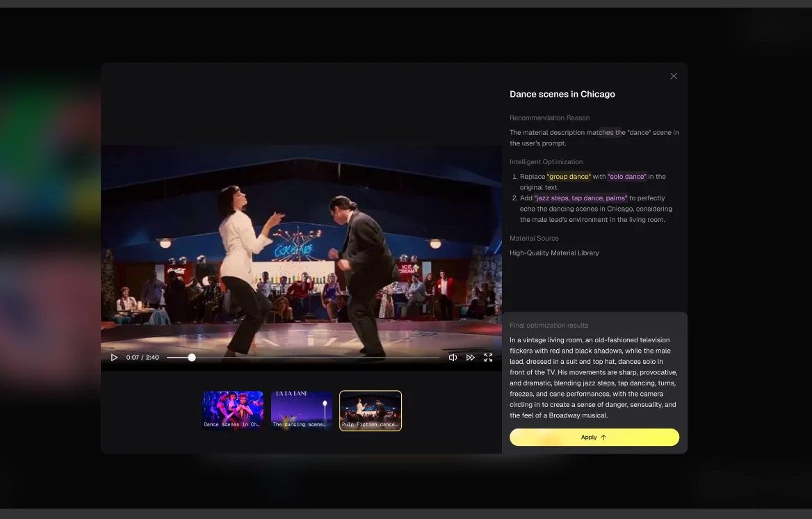Mute the video volume icon

(453, 357)
